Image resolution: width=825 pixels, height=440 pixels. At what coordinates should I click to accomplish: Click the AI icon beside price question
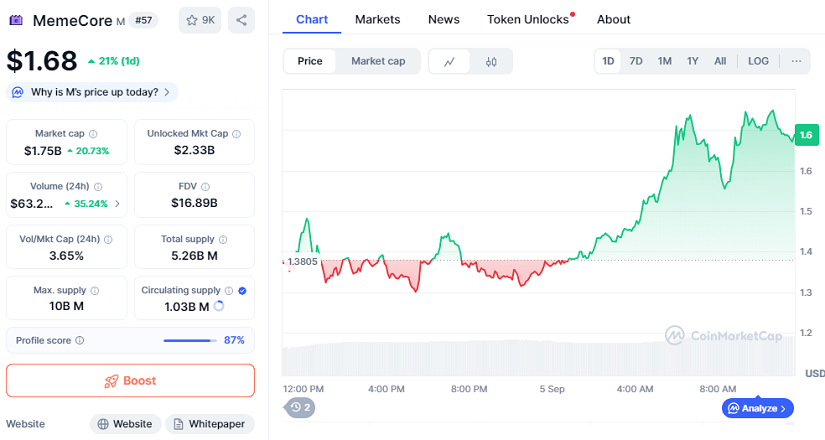point(17,93)
